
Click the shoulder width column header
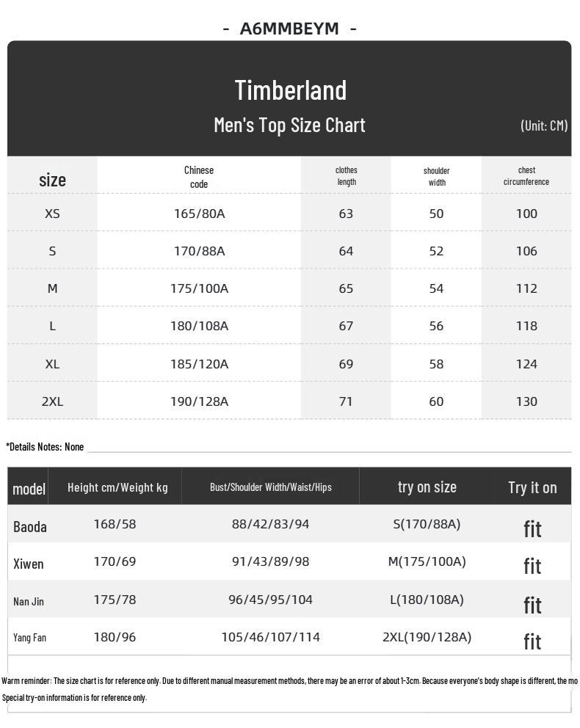click(x=437, y=176)
